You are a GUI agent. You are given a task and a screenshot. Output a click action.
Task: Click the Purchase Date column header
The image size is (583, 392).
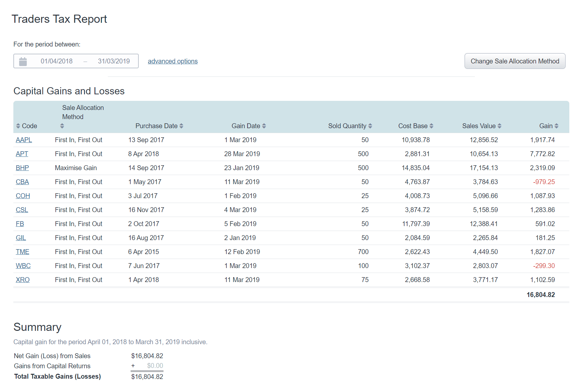tap(156, 126)
